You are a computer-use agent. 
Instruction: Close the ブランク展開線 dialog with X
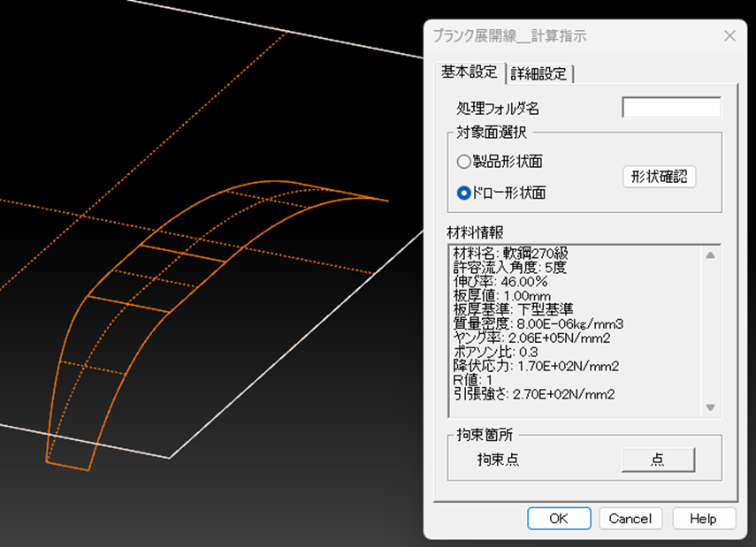click(729, 36)
